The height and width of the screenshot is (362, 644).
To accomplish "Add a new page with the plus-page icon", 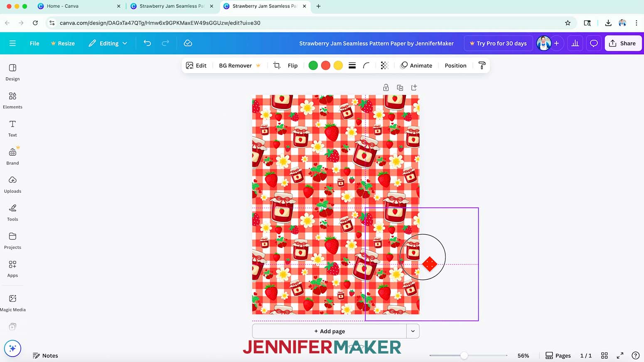I will (414, 88).
